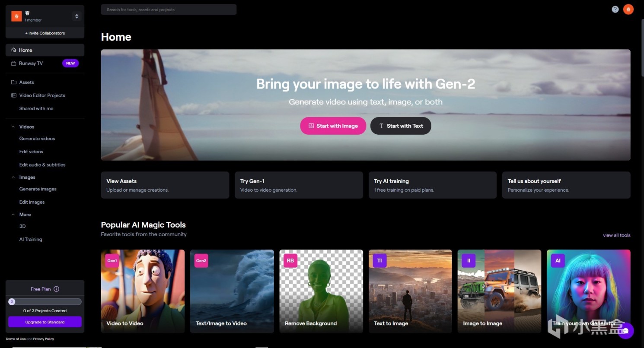Open the Remove Background tool thumbnail

click(321, 291)
